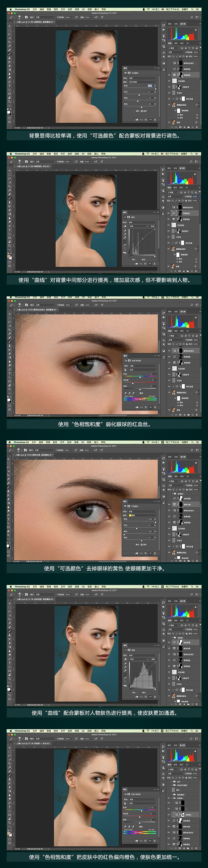Click clip-to-layer icon in 黄色 可选颜色 panel

coord(136,553)
